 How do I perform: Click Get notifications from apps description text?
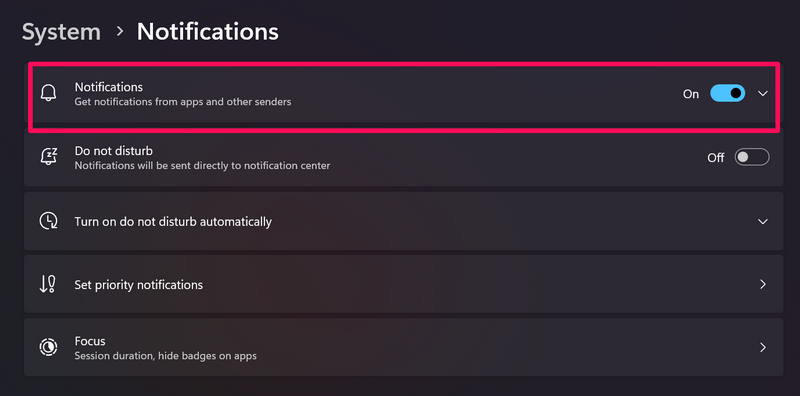[x=183, y=102]
